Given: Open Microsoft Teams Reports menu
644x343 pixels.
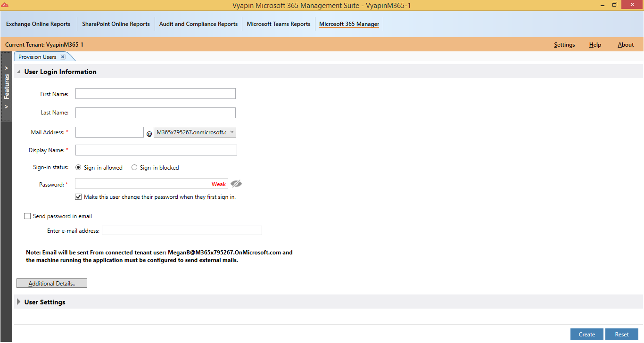Looking at the screenshot, I should (x=279, y=24).
